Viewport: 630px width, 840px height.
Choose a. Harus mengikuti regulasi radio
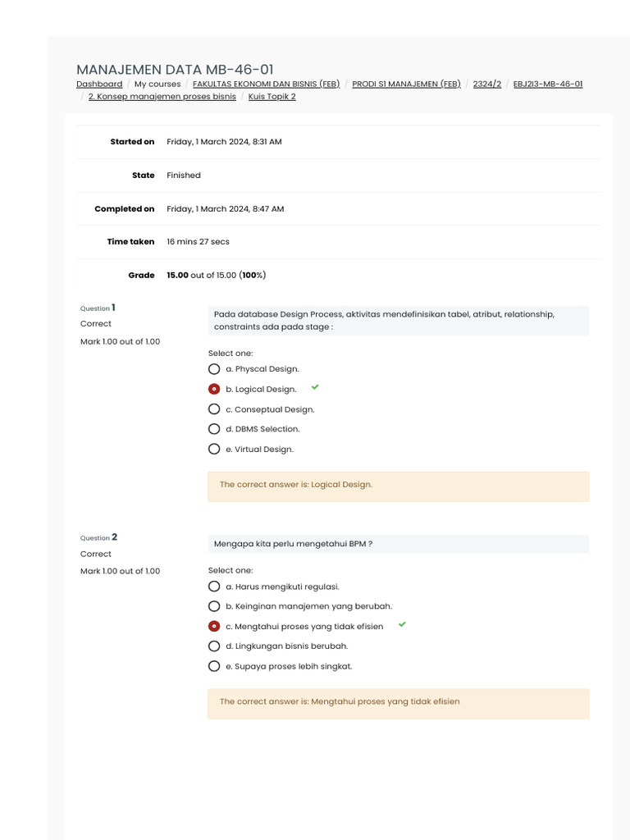[x=214, y=587]
